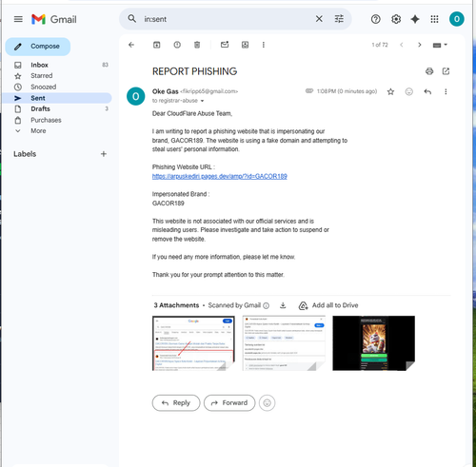Open the Inbox folder
The height and width of the screenshot is (467, 476).
click(x=58, y=65)
